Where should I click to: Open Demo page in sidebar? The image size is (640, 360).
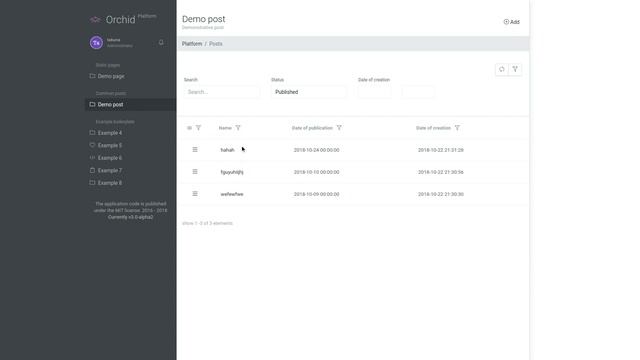click(111, 76)
